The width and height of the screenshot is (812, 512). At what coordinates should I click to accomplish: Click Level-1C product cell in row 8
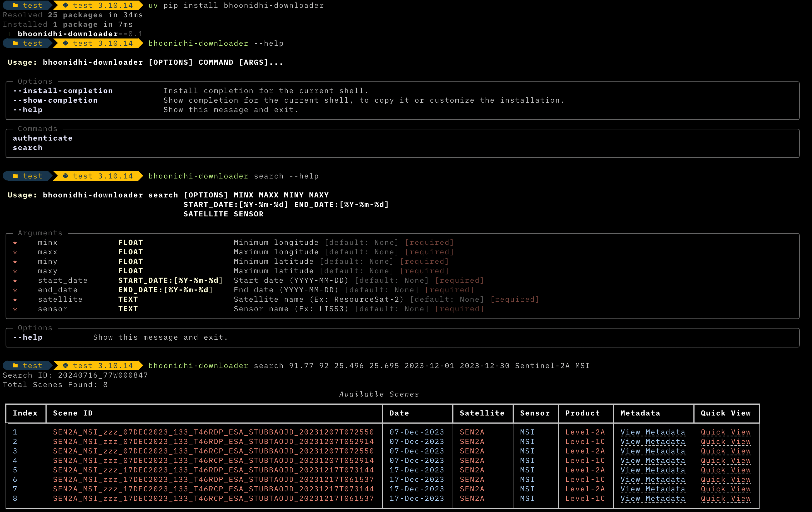(x=585, y=498)
